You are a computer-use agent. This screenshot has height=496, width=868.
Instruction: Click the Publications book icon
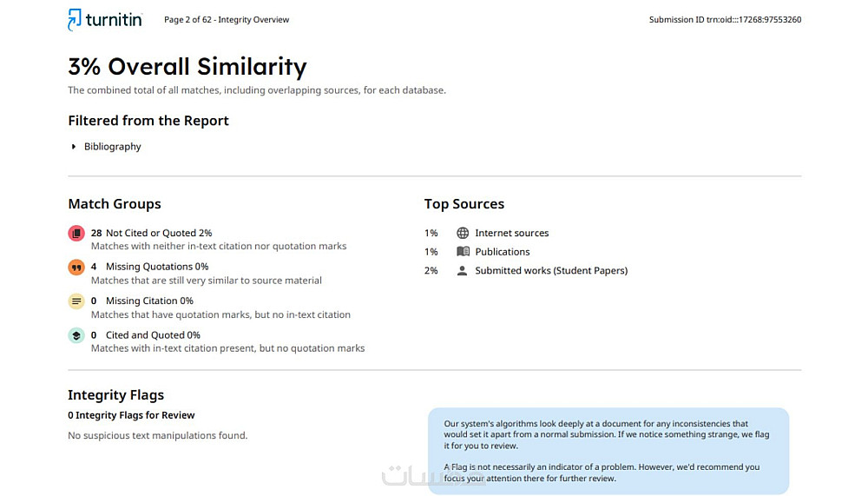463,252
